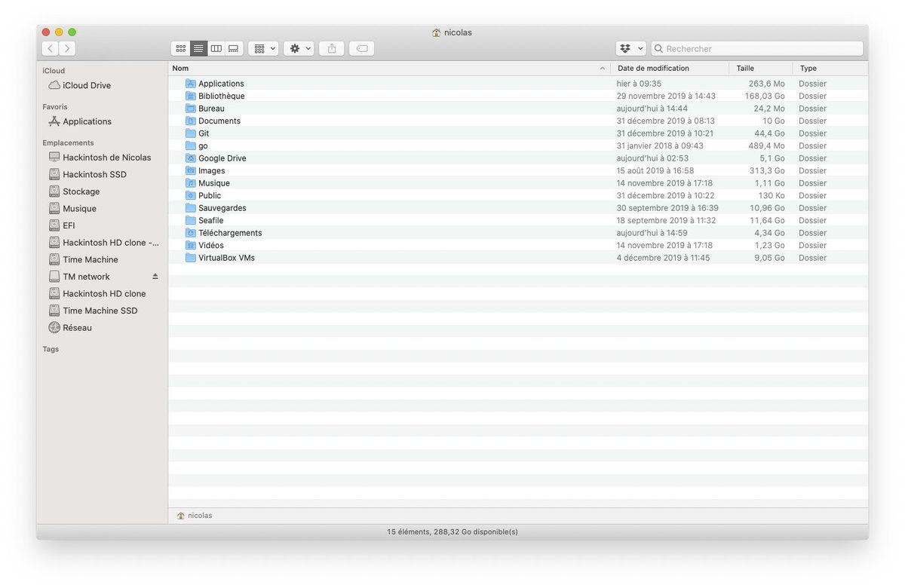Open iCloud Drive in the sidebar

click(x=86, y=85)
